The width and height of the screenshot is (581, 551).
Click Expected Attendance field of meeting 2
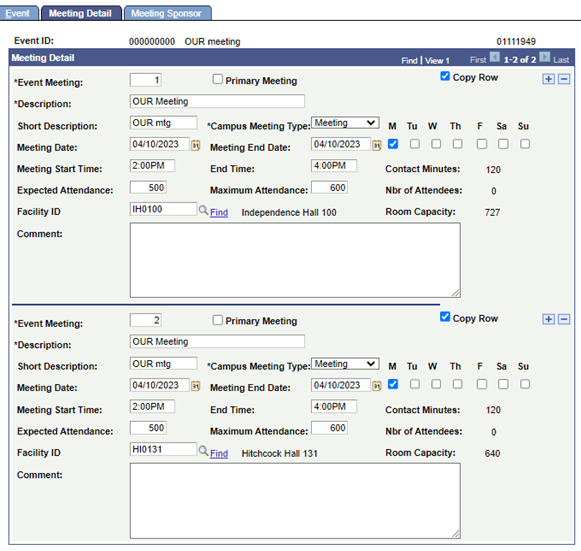coord(148,428)
